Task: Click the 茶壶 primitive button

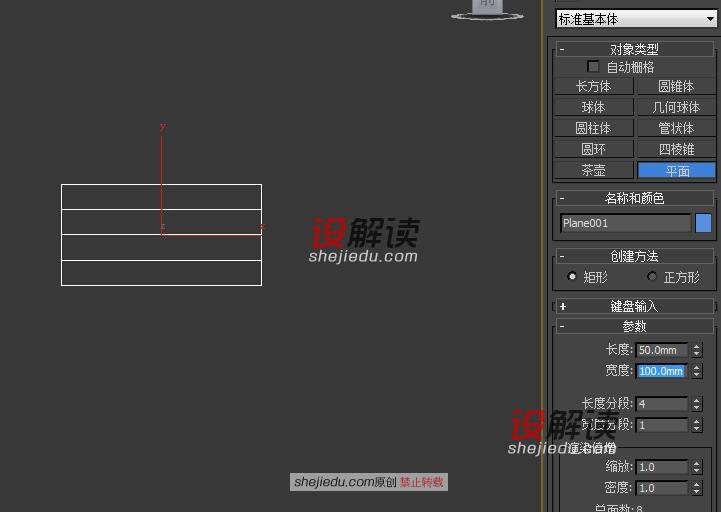Action: click(x=594, y=170)
